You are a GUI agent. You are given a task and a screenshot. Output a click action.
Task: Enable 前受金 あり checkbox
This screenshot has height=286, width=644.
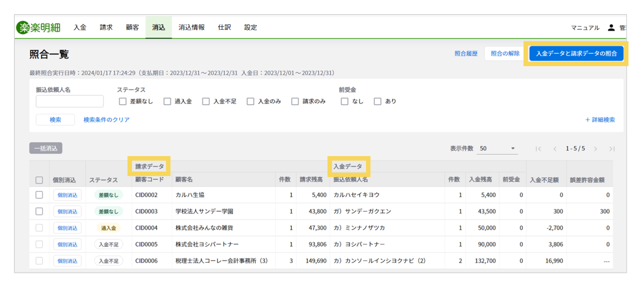377,101
